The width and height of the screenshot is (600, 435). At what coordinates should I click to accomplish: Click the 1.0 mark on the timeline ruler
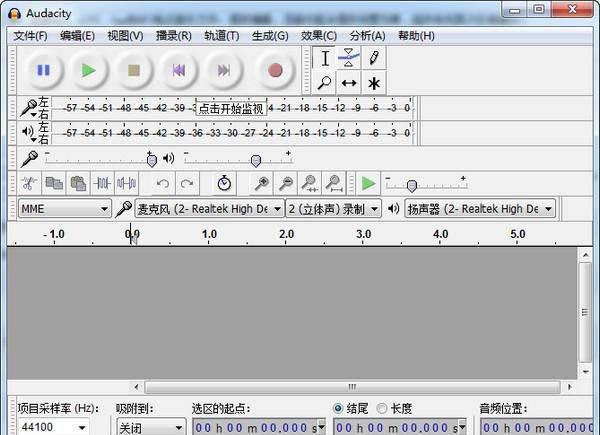[x=209, y=234]
